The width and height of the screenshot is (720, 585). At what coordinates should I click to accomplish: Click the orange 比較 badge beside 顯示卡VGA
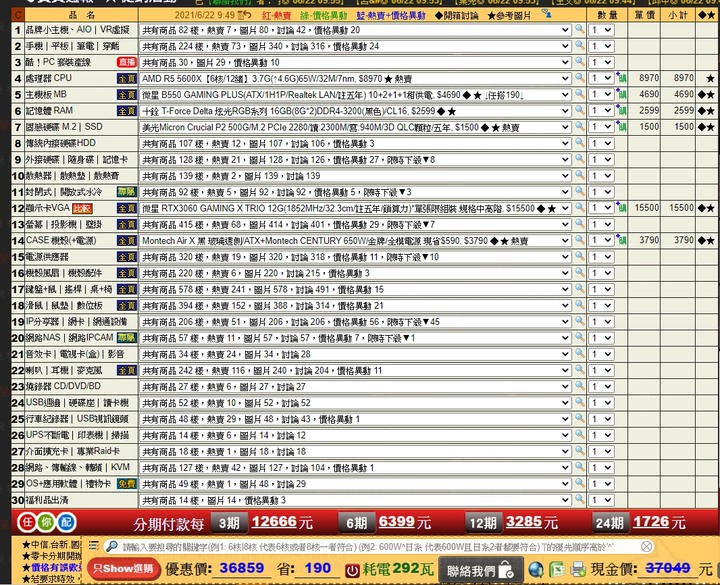pos(82,208)
